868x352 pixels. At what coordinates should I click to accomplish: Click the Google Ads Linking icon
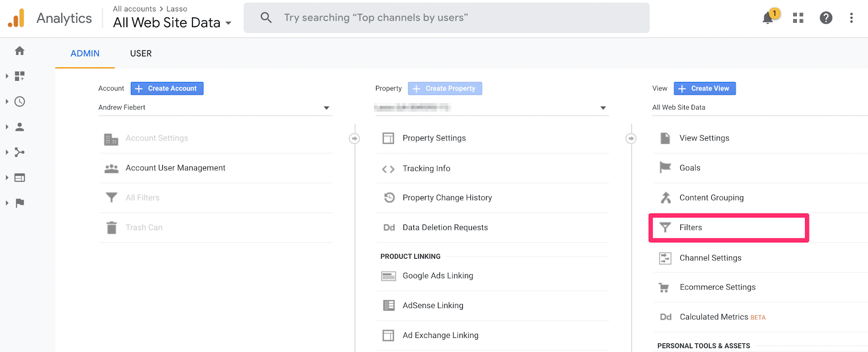(388, 276)
